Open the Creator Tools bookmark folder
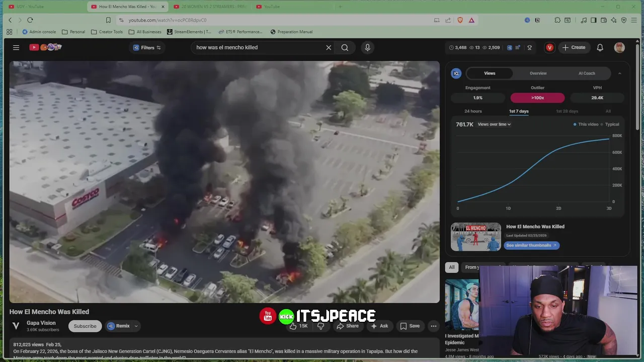Screen dimensions: 644x362 tap(107, 32)
